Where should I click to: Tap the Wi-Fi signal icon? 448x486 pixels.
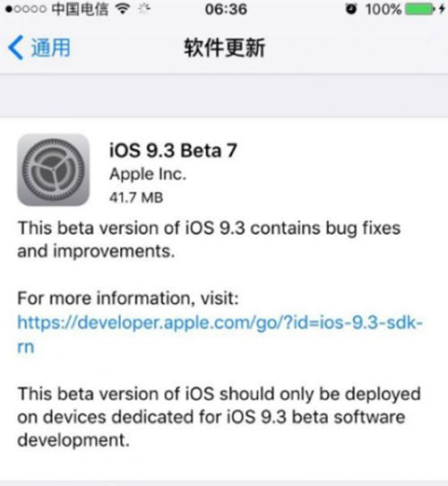click(123, 9)
